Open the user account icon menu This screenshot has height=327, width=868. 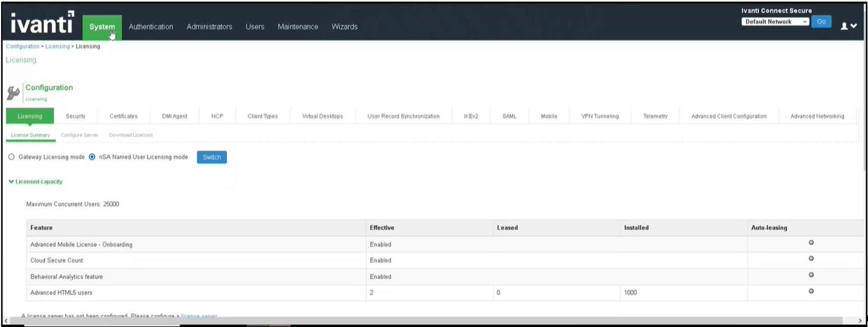(848, 26)
